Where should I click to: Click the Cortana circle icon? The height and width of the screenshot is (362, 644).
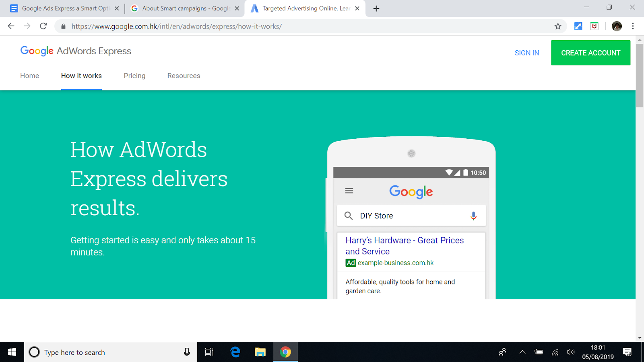[34, 352]
